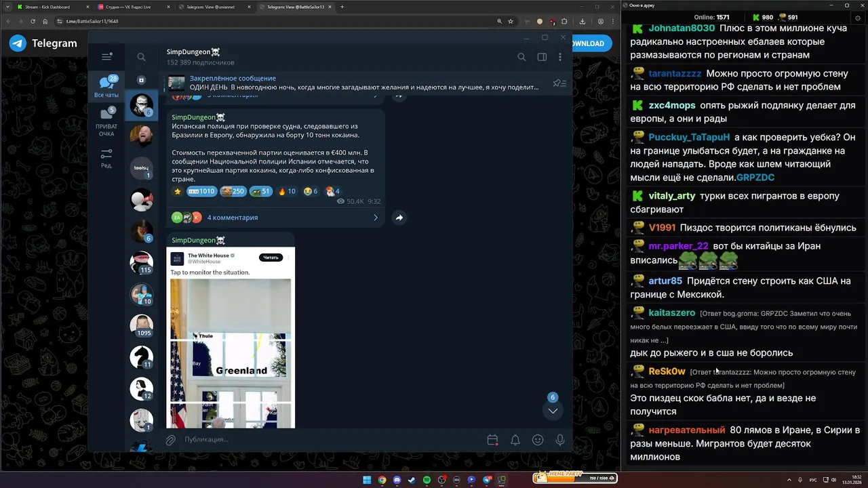Click the browser home icon
Viewport: 868px width, 488px height.
tap(45, 21)
